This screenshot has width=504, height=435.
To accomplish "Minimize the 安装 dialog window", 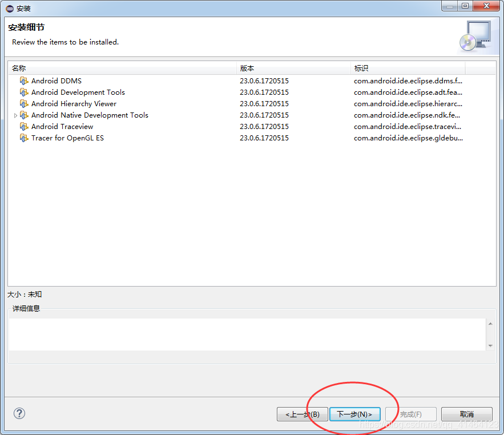I will (x=450, y=6).
